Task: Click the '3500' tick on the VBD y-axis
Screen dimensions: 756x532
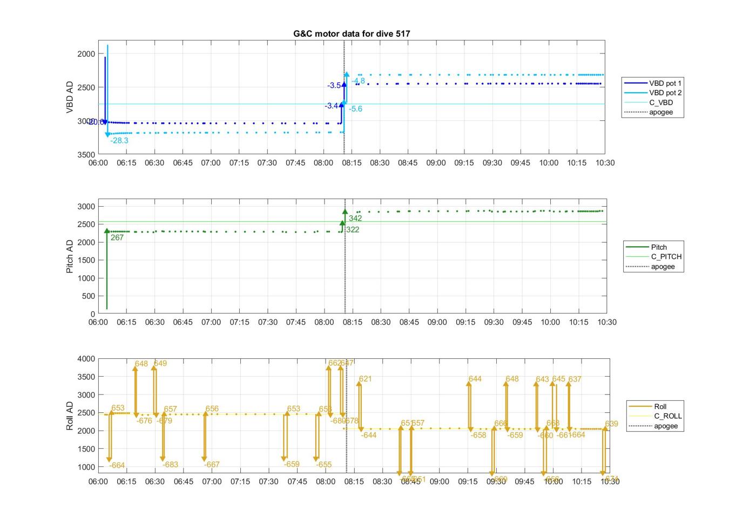Action: point(86,155)
